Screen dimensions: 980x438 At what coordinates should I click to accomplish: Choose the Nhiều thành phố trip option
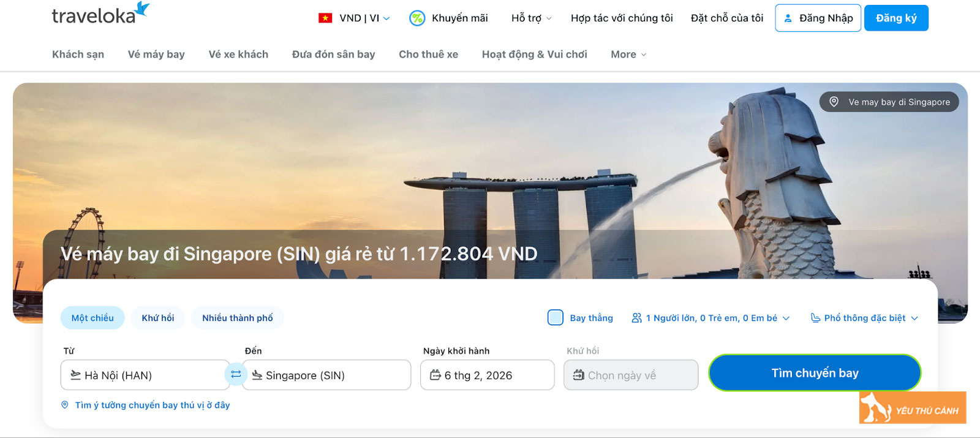click(238, 318)
